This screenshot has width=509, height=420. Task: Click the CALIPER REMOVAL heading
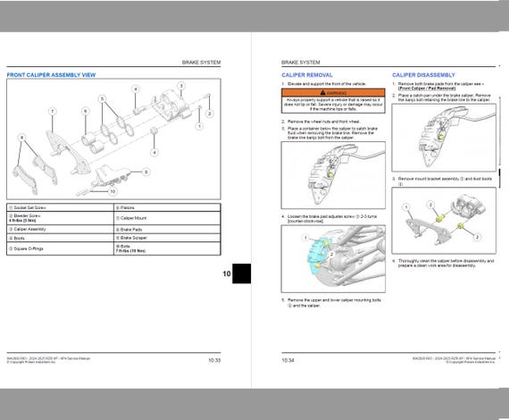pyautogui.click(x=307, y=75)
